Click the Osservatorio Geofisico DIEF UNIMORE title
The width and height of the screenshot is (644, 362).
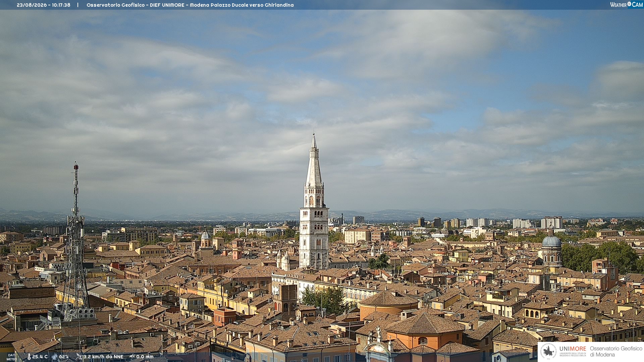pyautogui.click(x=190, y=5)
